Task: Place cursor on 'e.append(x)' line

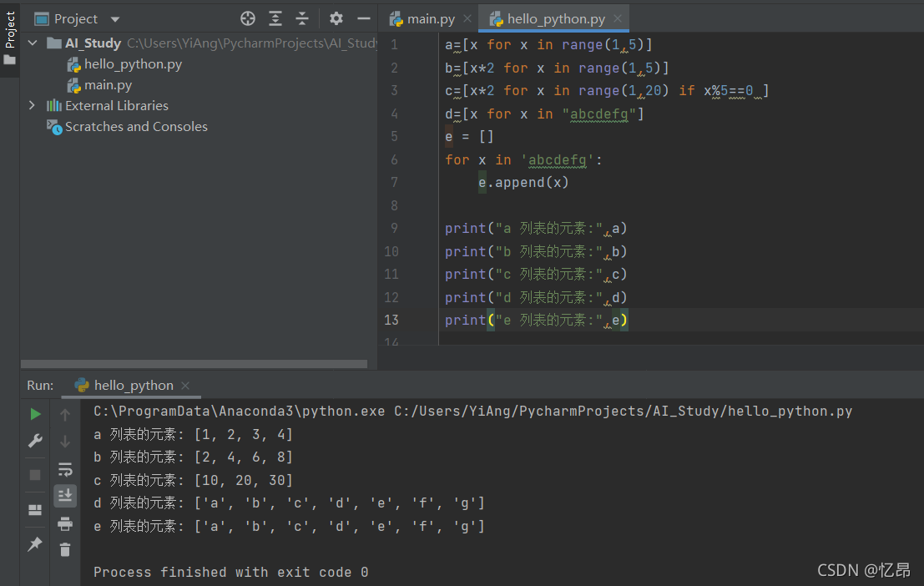Action: [523, 183]
